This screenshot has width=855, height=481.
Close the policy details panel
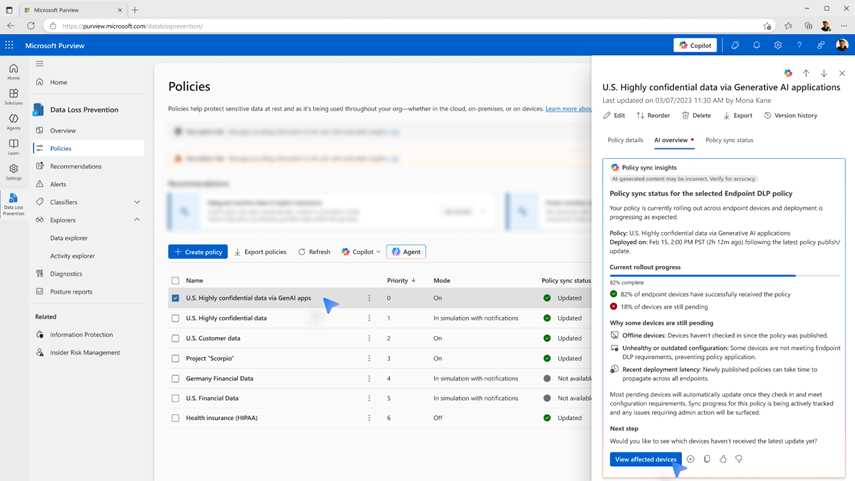click(842, 73)
